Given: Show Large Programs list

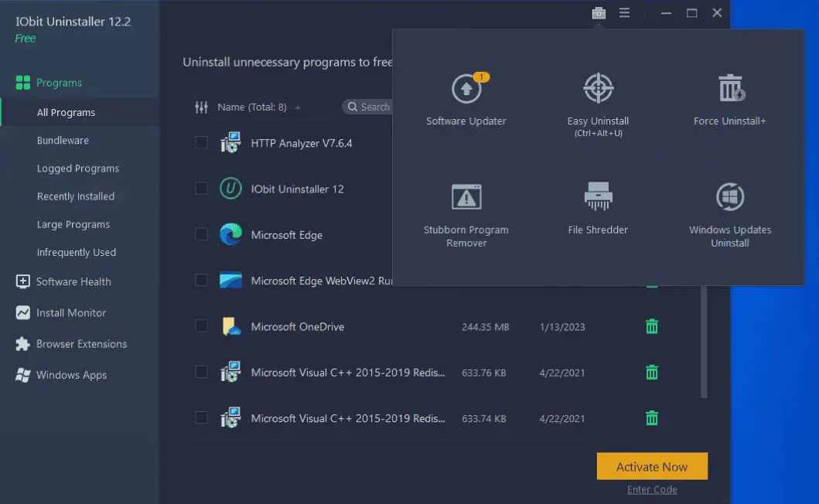Looking at the screenshot, I should (73, 225).
